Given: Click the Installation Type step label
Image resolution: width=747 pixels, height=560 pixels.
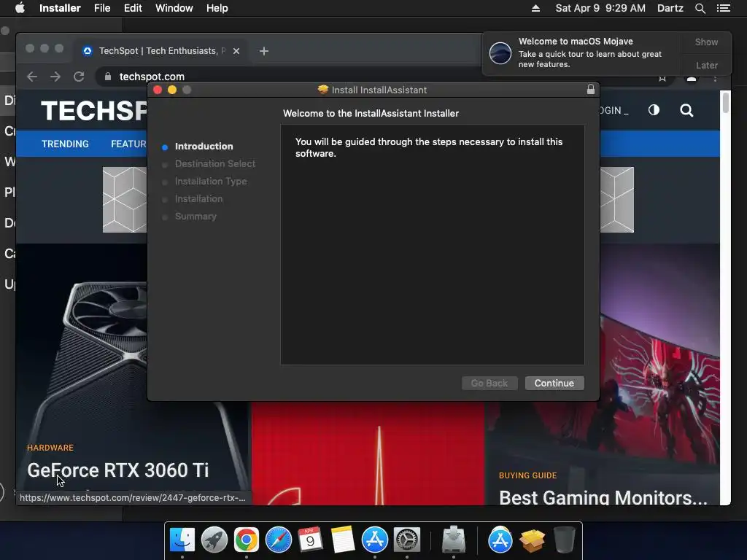Looking at the screenshot, I should [x=211, y=182].
